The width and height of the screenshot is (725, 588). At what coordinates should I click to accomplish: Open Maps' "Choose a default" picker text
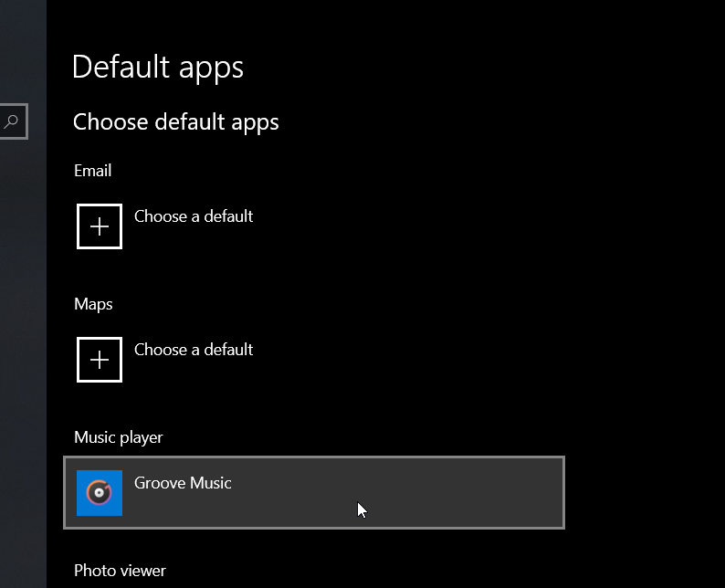194,350
